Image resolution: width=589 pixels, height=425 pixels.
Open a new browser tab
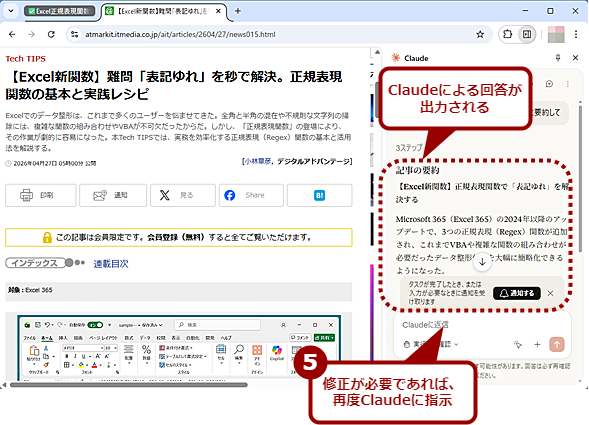pos(238,11)
